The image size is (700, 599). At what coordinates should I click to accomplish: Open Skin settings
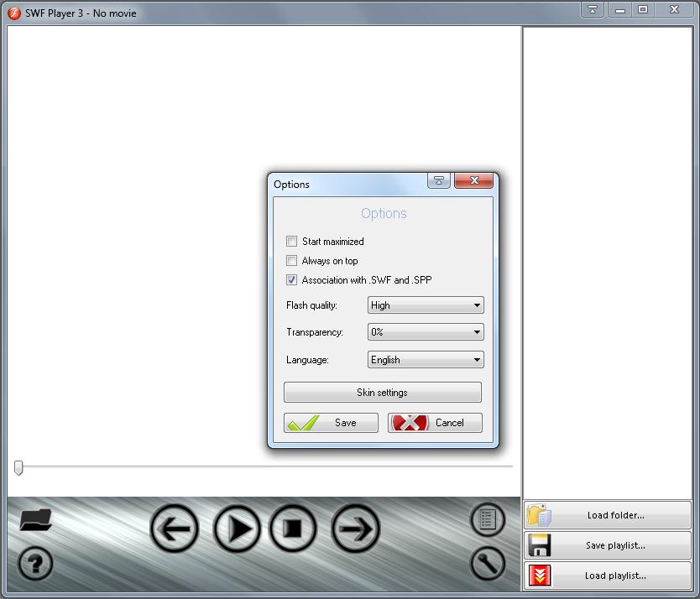point(383,393)
